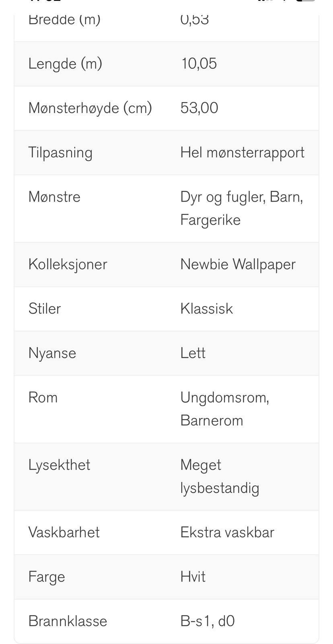Tap the Nyanse row label
This screenshot has height=644, width=333.
point(52,353)
